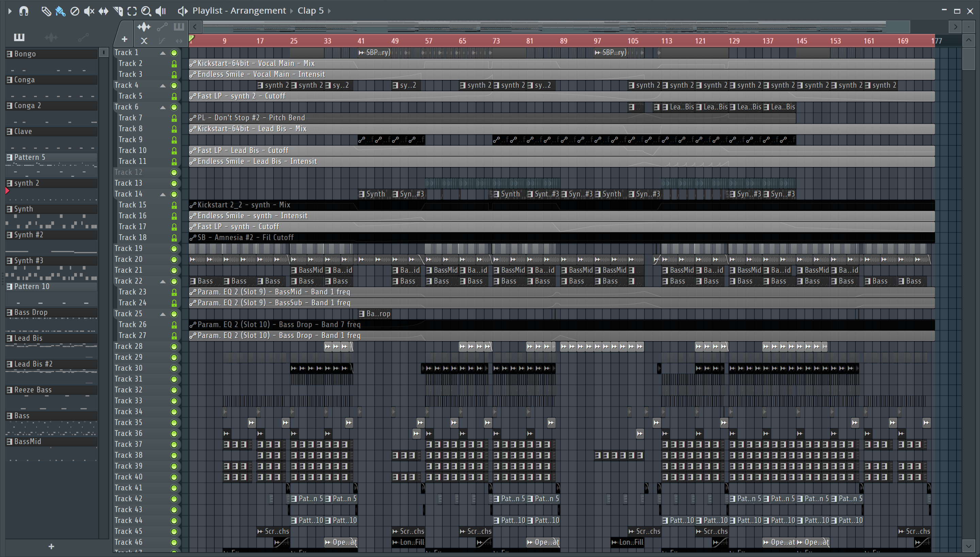980x557 pixels.
Task: Select the Ba..rop clip on Track 25
Action: click(374, 314)
